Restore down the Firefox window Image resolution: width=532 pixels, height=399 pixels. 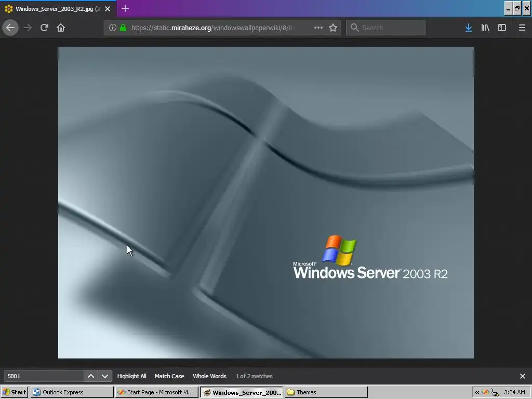[517, 8]
